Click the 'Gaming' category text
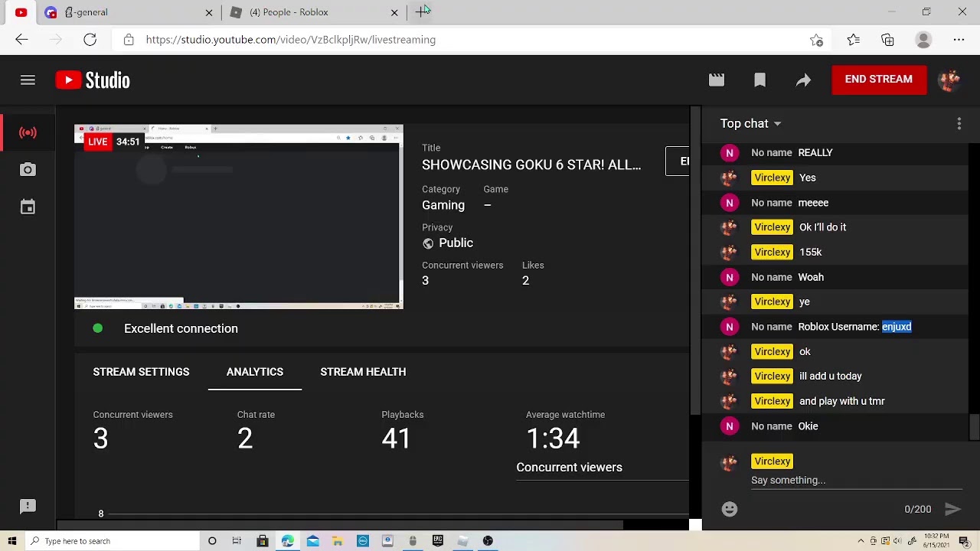This screenshot has height=551, width=980. [443, 205]
